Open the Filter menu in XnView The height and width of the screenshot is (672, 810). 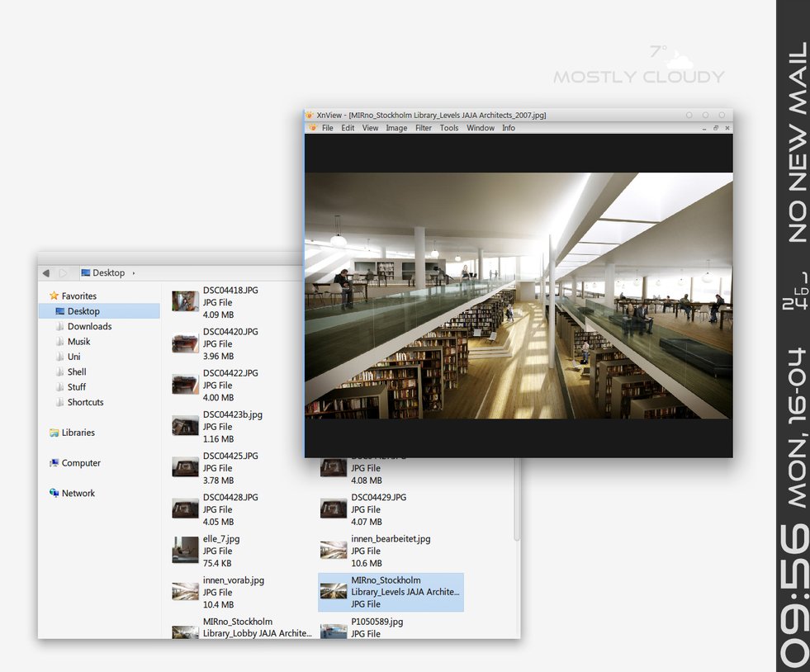pos(423,128)
